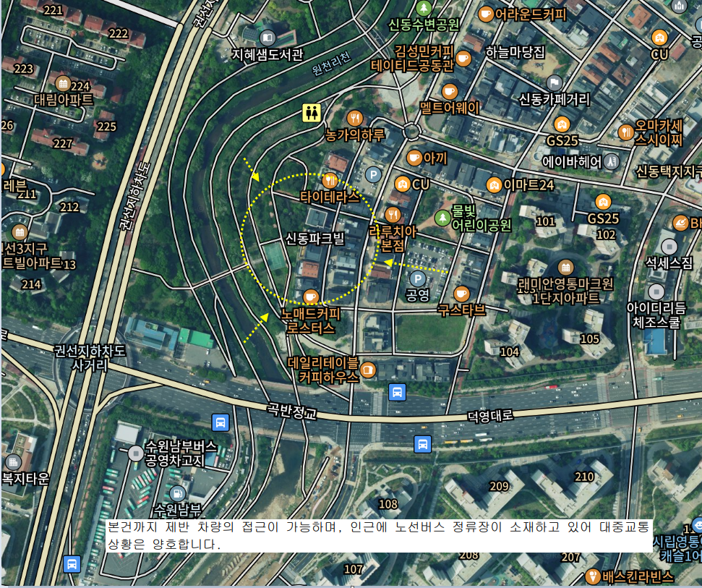This screenshot has height=588, width=702.
Task: Click the 물빛 어린이공원 tree icon
Action: tap(442, 218)
